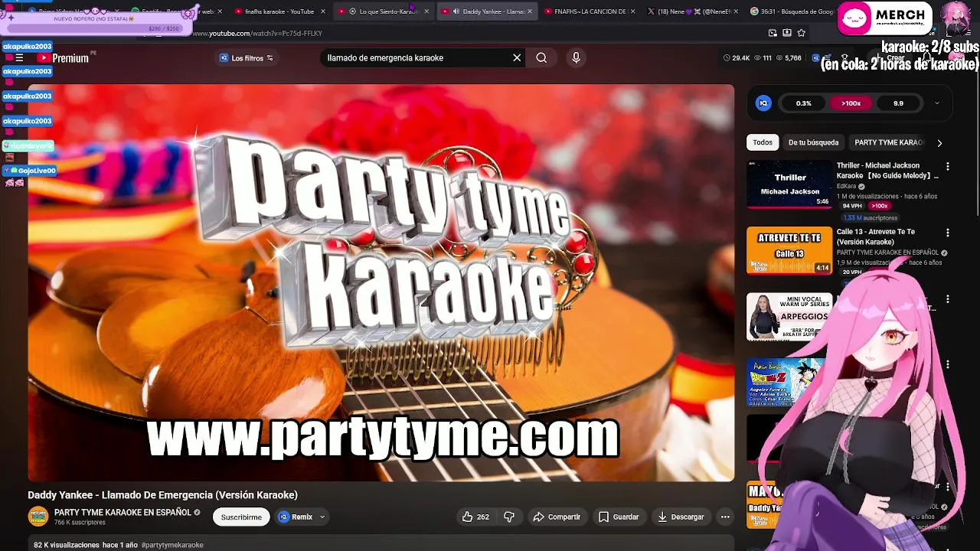Image resolution: width=980 pixels, height=551 pixels.
Task: Open PARTY TYME KARAOKE EN ESPAÑOL channel link
Action: pos(122,513)
